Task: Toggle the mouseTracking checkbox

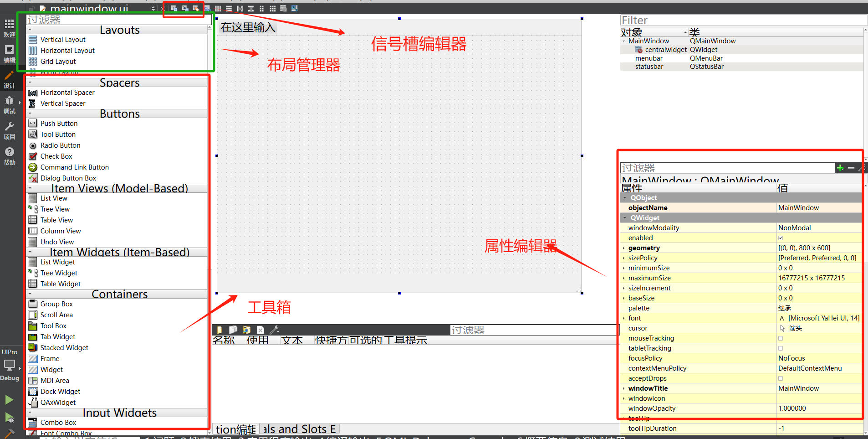Action: pyautogui.click(x=781, y=338)
